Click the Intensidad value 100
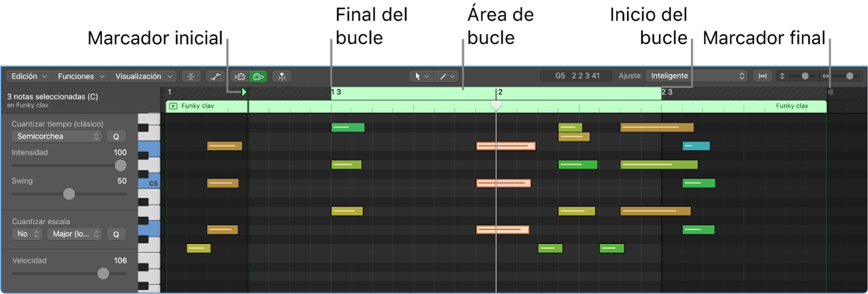The image size is (868, 294). [120, 152]
